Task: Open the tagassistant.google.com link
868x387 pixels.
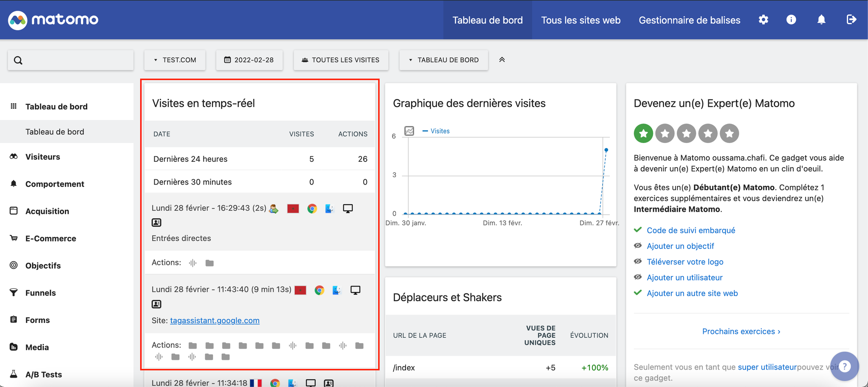Action: coord(214,320)
